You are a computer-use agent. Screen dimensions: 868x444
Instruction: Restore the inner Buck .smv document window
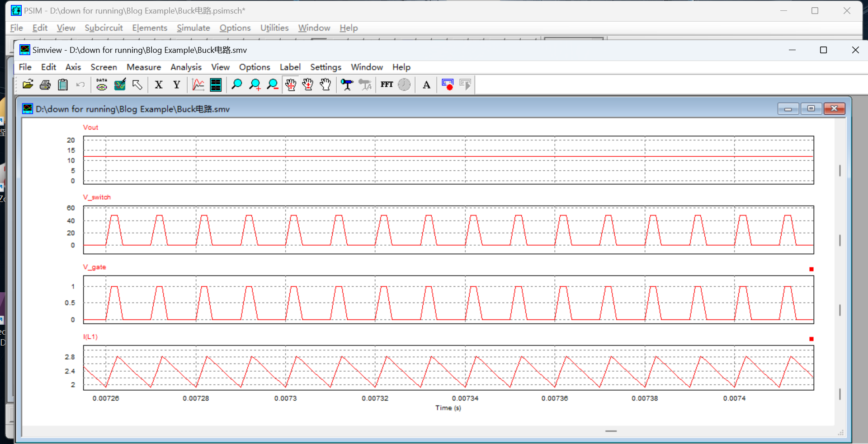click(x=811, y=108)
